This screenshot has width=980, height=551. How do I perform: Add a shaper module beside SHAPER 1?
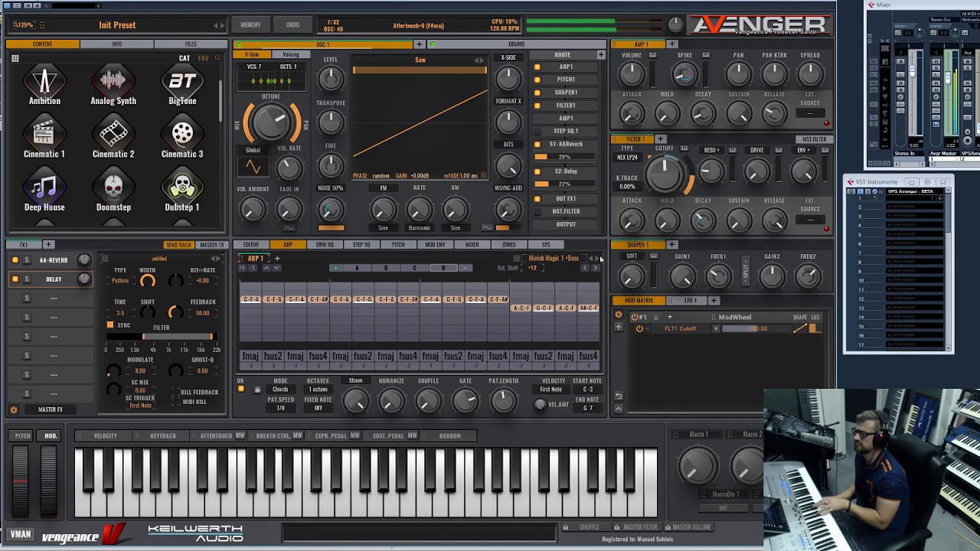(672, 245)
